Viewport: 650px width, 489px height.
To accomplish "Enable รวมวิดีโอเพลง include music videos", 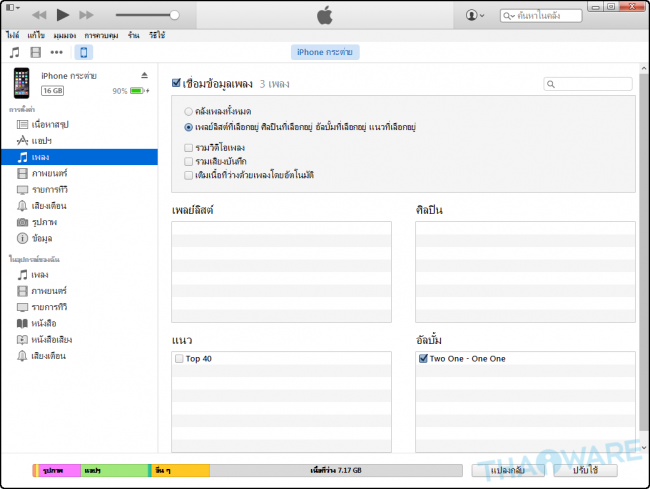I will pos(189,148).
